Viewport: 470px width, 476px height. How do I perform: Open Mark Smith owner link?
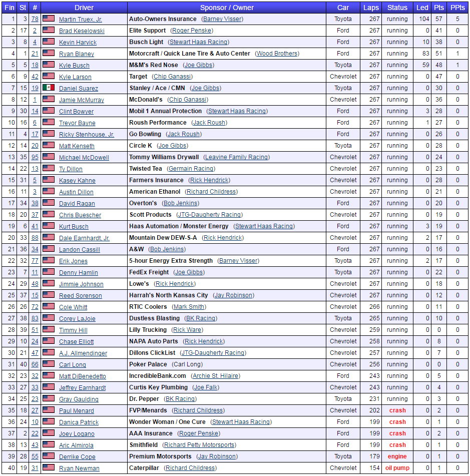[x=189, y=307]
